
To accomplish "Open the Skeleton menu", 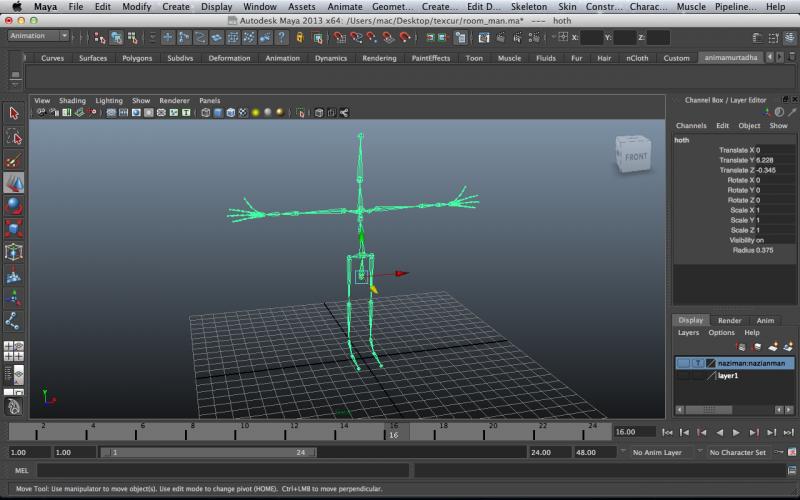I will pos(531,7).
